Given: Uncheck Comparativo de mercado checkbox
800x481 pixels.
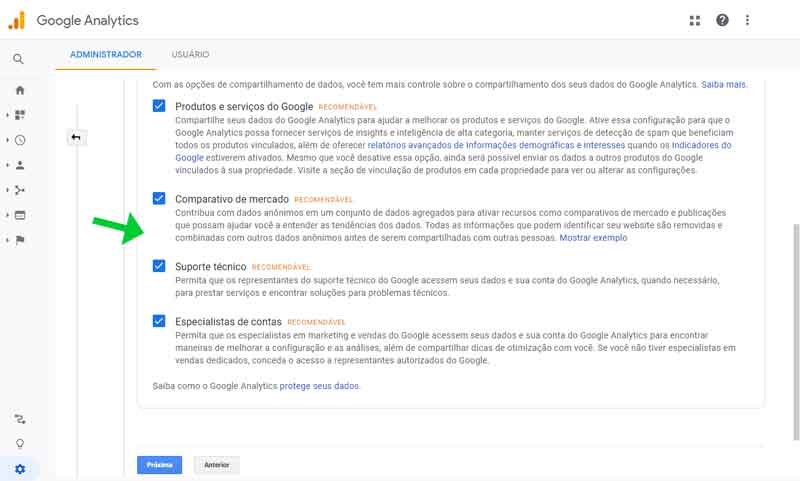Looking at the screenshot, I should point(159,198).
